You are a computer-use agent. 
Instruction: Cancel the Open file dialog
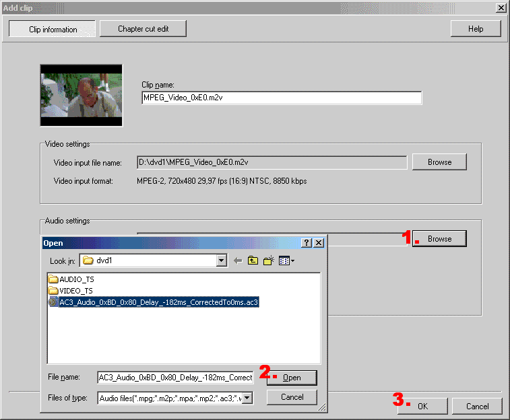[x=292, y=397]
